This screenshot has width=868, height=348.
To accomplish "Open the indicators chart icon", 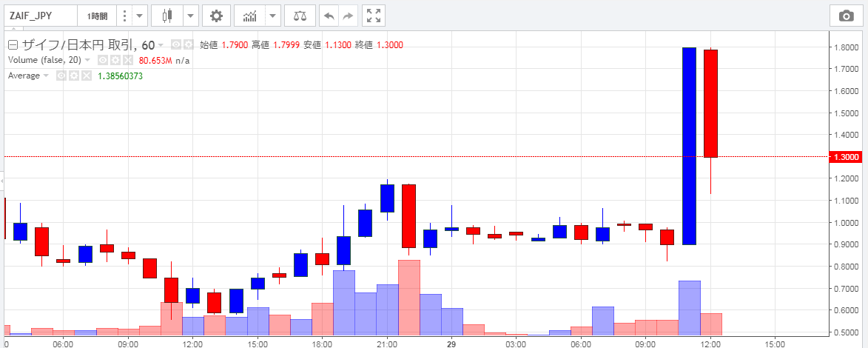I will (x=250, y=16).
